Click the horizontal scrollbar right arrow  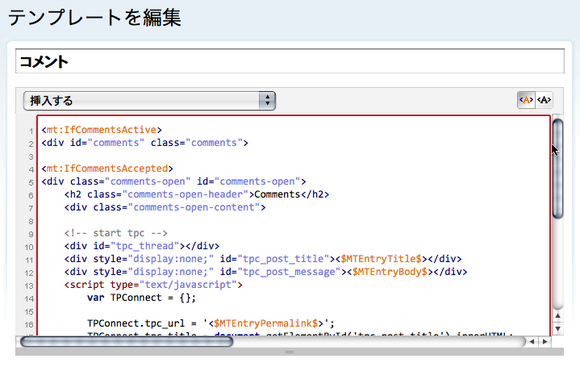coord(545,342)
